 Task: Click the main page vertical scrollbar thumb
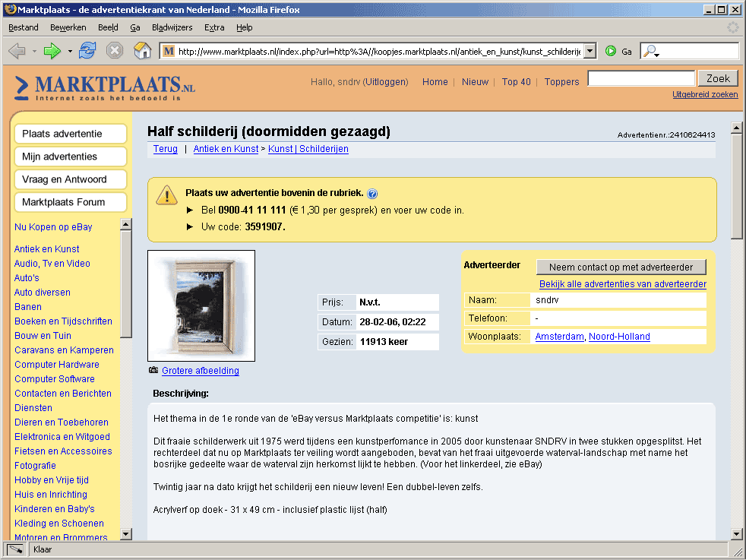coord(736,186)
